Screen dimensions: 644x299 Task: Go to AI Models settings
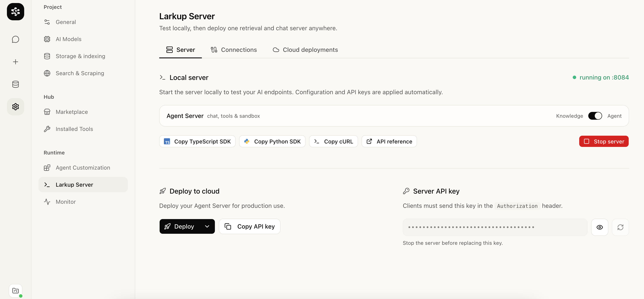(83, 39)
